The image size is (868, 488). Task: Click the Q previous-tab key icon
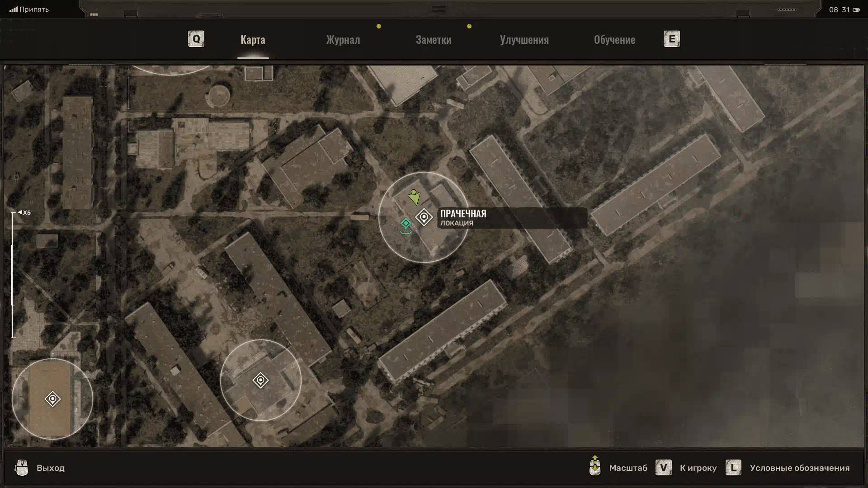coord(196,39)
